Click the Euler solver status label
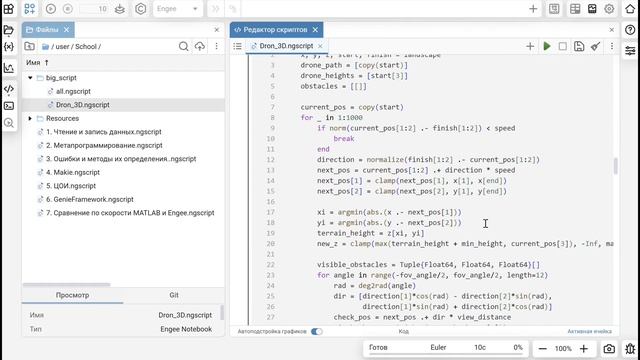 [x=438, y=347]
